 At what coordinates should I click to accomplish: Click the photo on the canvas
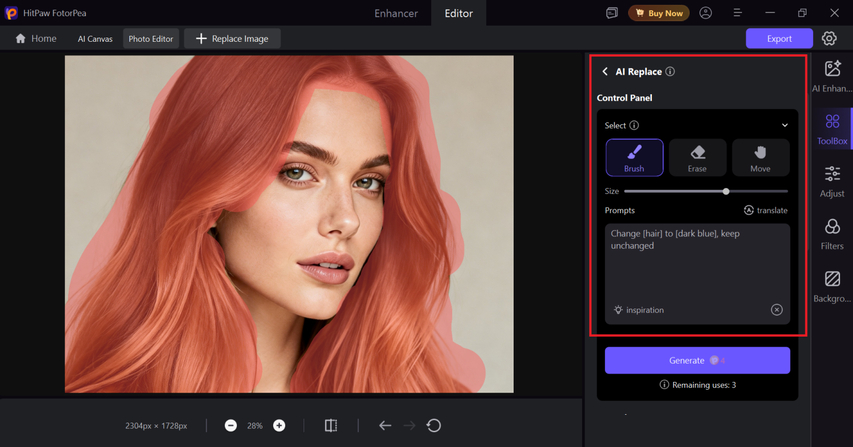pos(289,224)
